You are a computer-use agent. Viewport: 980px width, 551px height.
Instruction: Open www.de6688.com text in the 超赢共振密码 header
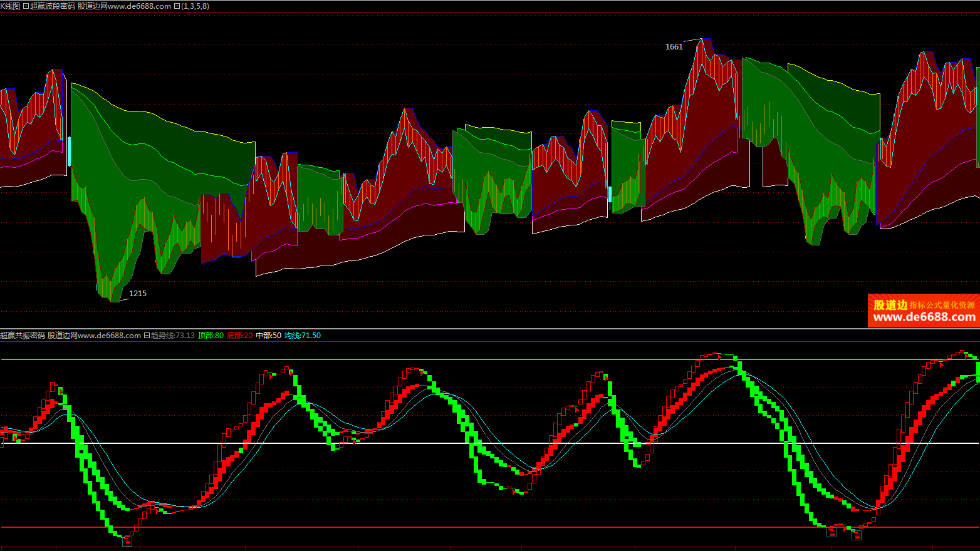(x=109, y=336)
